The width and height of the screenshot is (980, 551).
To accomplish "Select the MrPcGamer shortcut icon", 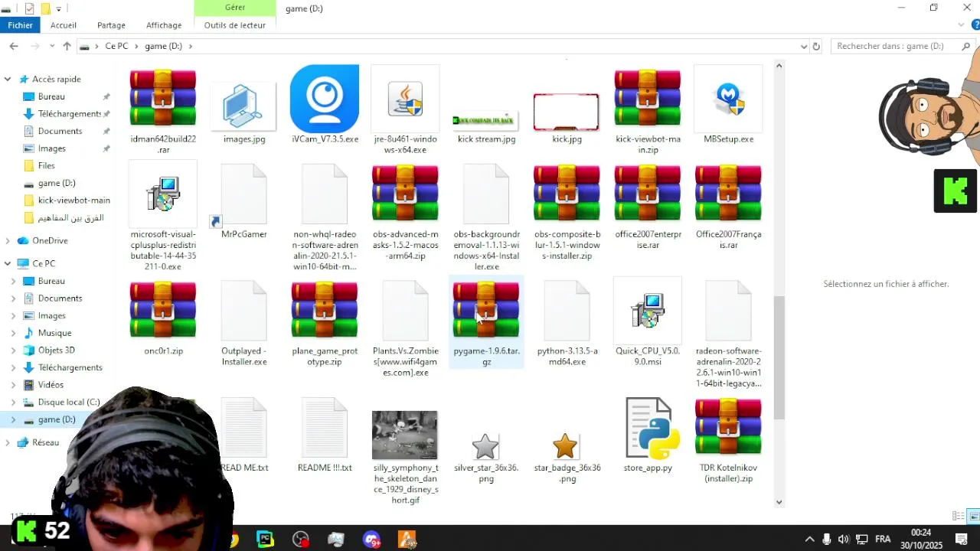I will 244,196.
